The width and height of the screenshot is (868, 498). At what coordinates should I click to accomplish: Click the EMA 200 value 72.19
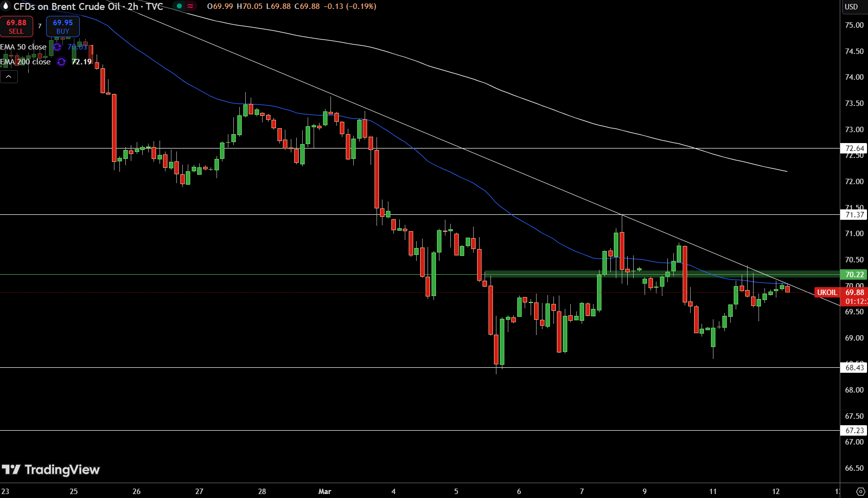pyautogui.click(x=81, y=62)
